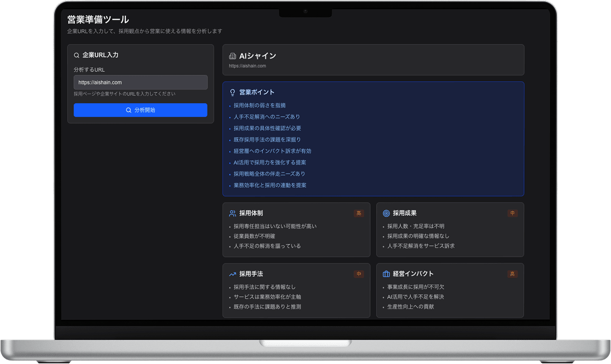Click the 中 badge on 採用手法 card
Screen dimensions: 611x364
[359, 274]
